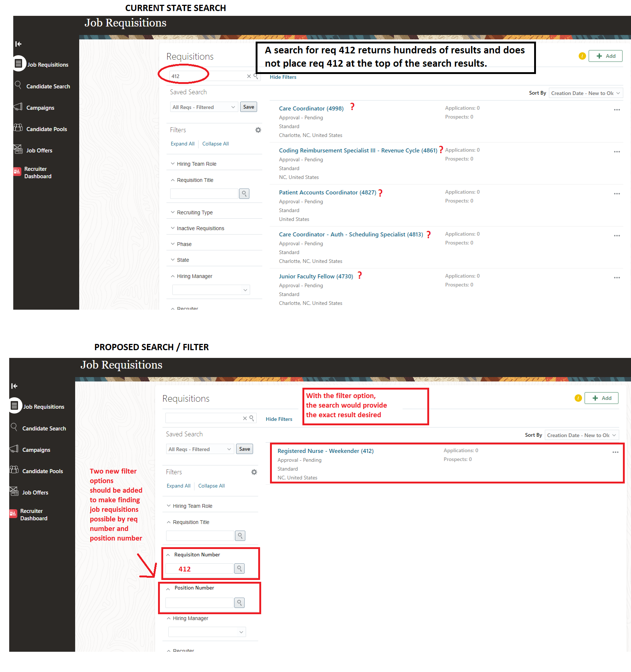Open Campaigns from the sidebar
This screenshot has width=631, height=672.
pyautogui.click(x=40, y=108)
